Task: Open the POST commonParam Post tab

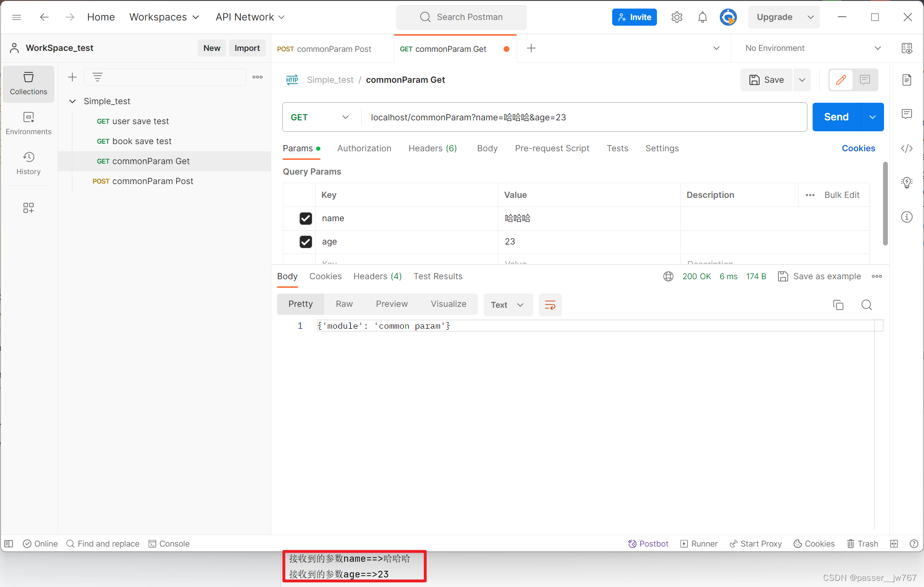Action: pos(332,49)
